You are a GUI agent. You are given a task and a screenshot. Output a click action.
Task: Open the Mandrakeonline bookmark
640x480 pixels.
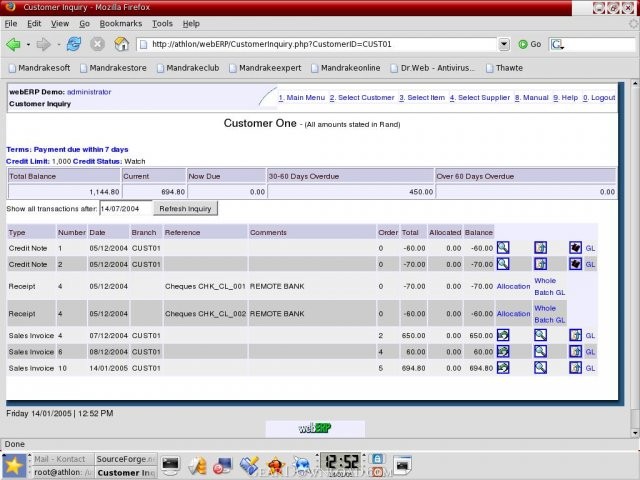(x=346, y=68)
